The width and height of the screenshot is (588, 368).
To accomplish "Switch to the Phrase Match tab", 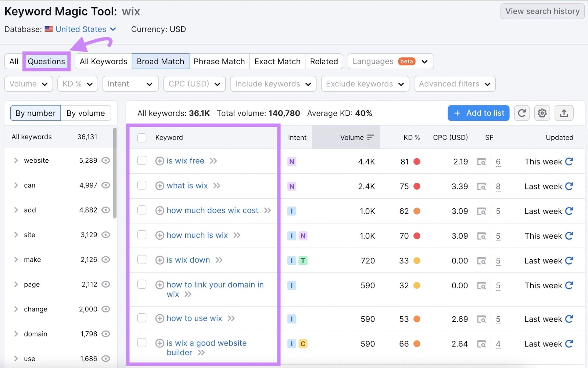I will click(219, 61).
